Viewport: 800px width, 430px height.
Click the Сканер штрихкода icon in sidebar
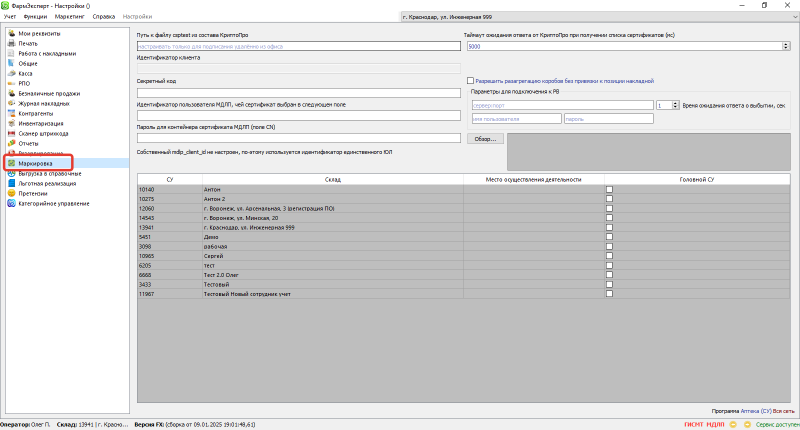point(11,132)
